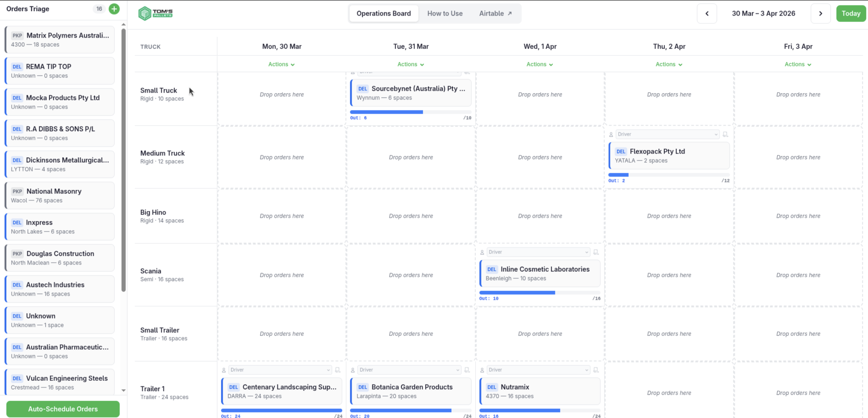
Task: Click the DEL badge on Flexopack Pty Ltd card
Action: [621, 151]
